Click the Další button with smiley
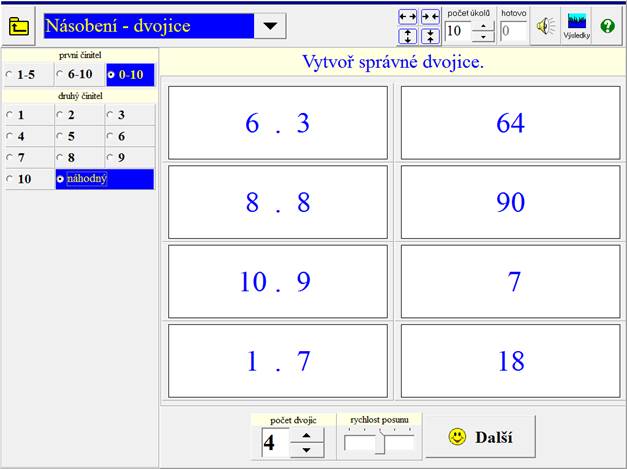Viewport: 627px width, 469px height. [x=480, y=437]
